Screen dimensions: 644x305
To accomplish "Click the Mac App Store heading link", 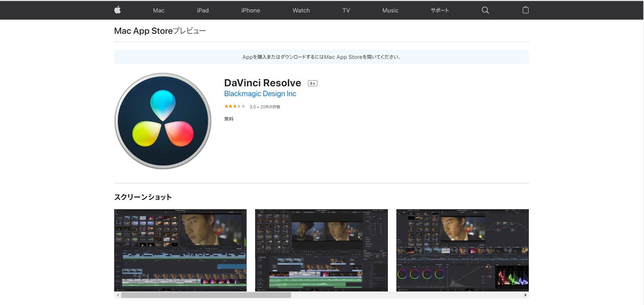I will pos(143,31).
